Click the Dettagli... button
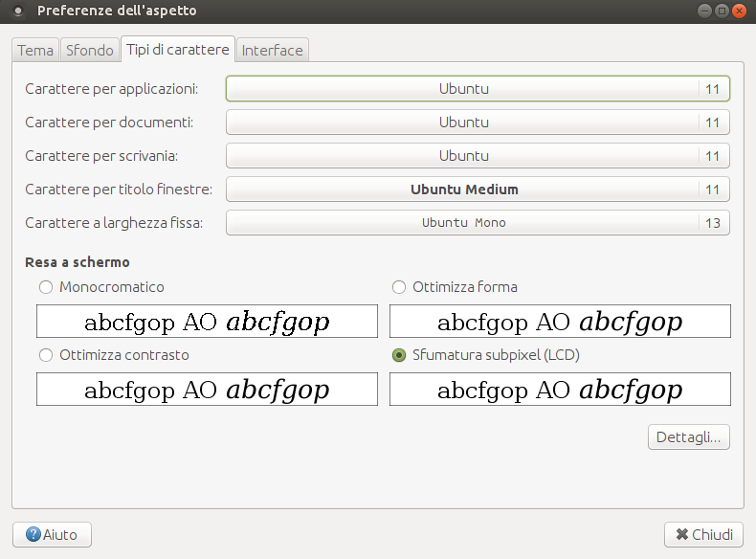The image size is (756, 559). (689, 437)
